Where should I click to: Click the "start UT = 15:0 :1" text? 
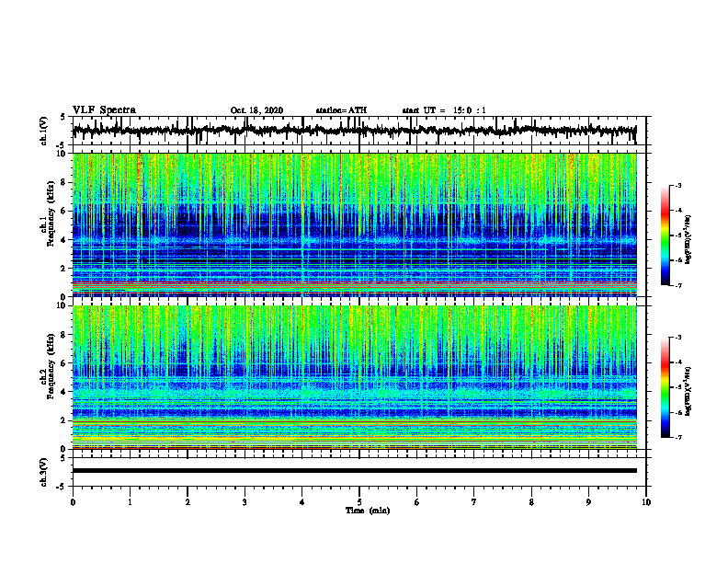(x=444, y=110)
